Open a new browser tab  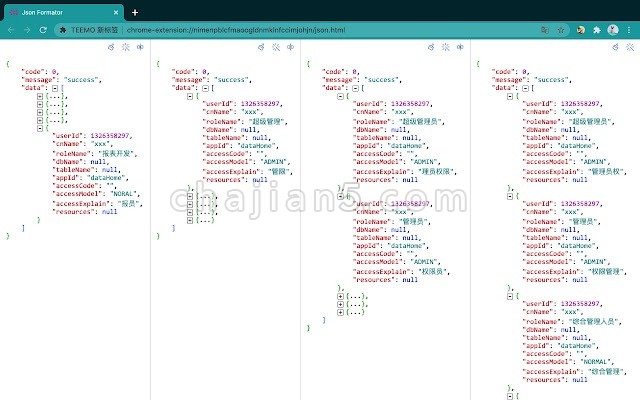coord(135,13)
